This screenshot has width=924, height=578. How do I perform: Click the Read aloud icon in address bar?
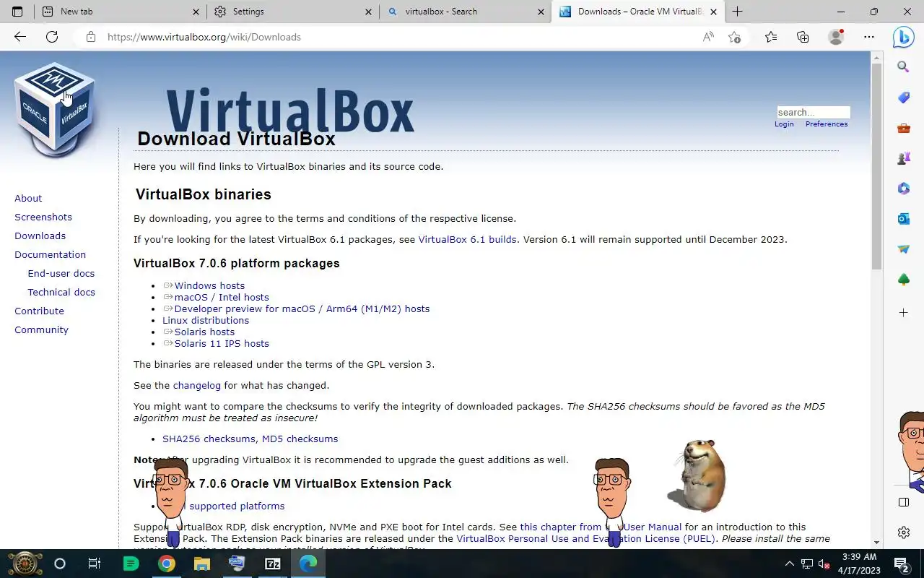point(708,37)
